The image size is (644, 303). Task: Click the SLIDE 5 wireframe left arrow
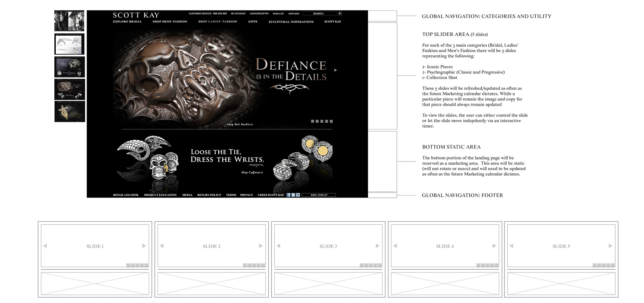pos(512,246)
